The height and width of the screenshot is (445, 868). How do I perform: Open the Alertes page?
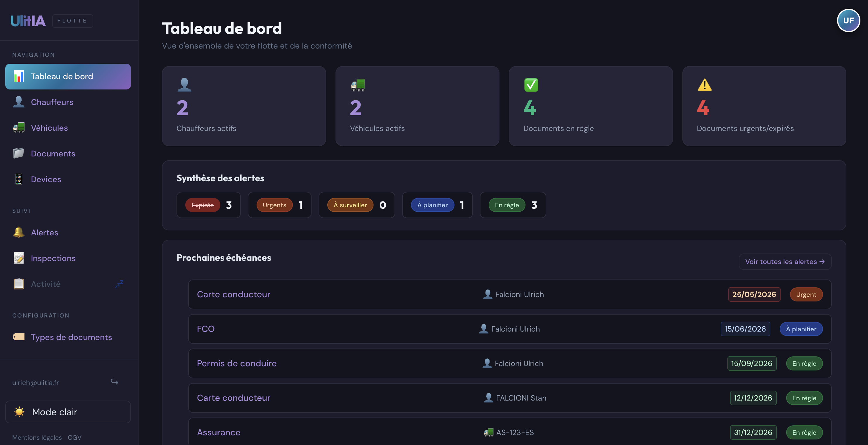point(68,232)
